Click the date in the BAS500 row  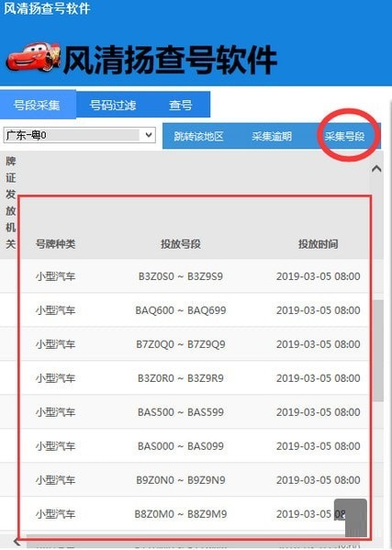tap(318, 412)
